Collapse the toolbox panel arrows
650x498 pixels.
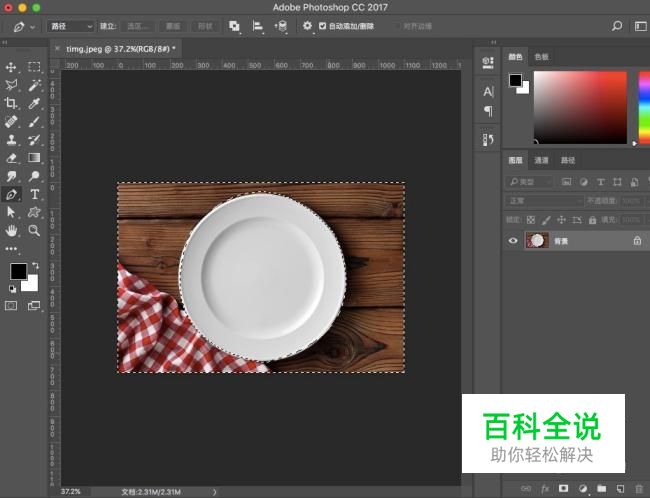tap(5, 42)
